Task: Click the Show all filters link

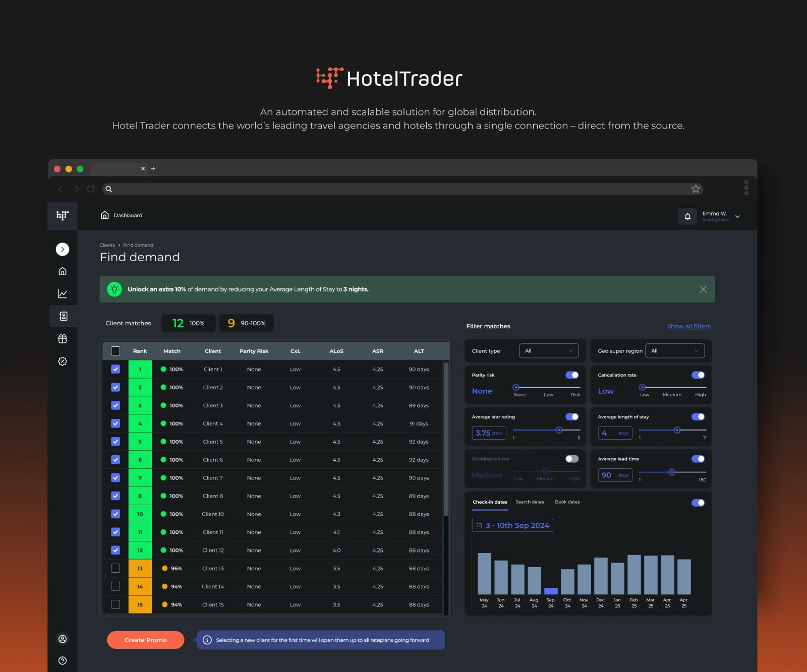Action: point(688,326)
